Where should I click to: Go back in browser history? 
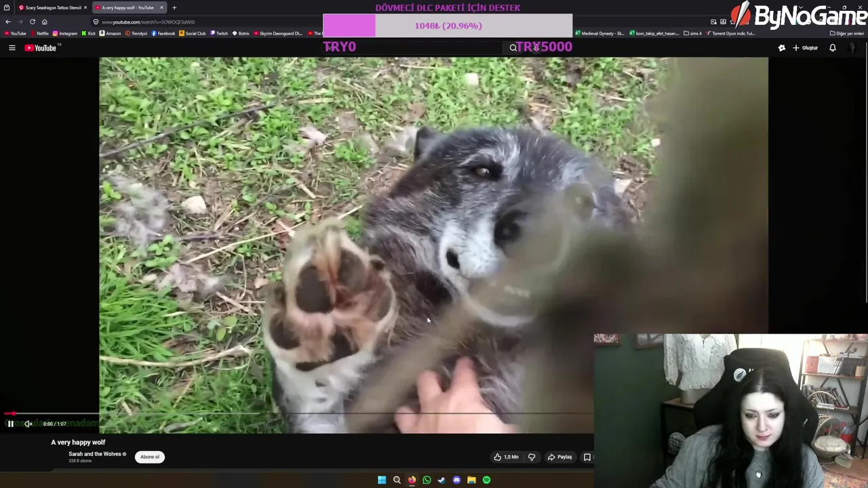(x=7, y=22)
